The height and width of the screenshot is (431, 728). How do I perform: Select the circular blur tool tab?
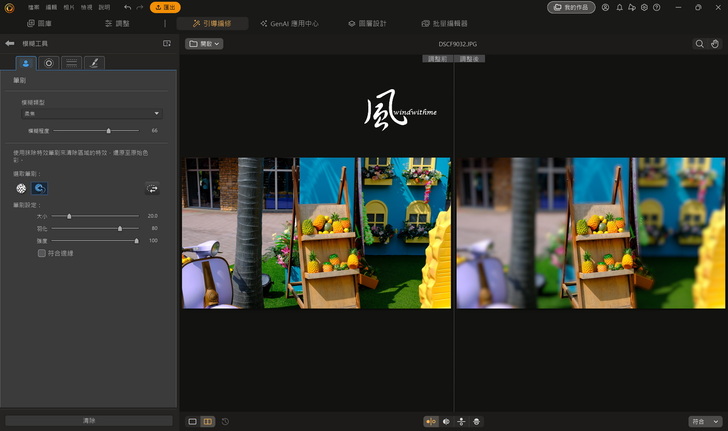(x=48, y=62)
